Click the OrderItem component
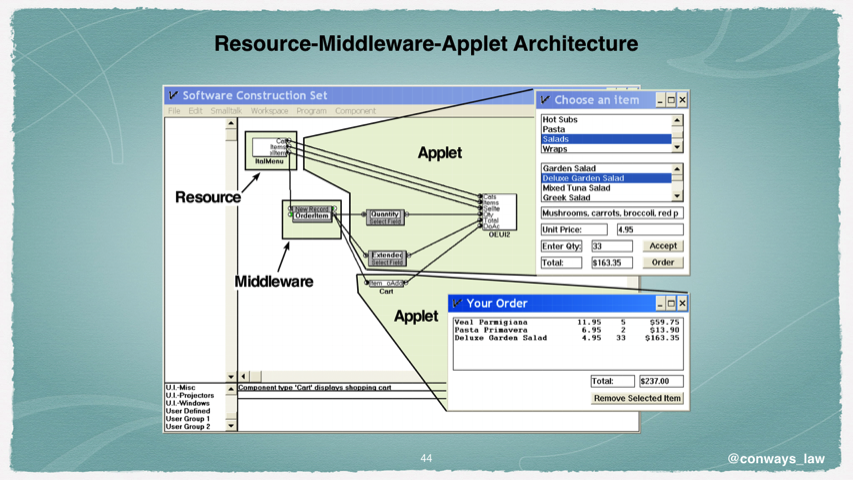 pyautogui.click(x=312, y=216)
